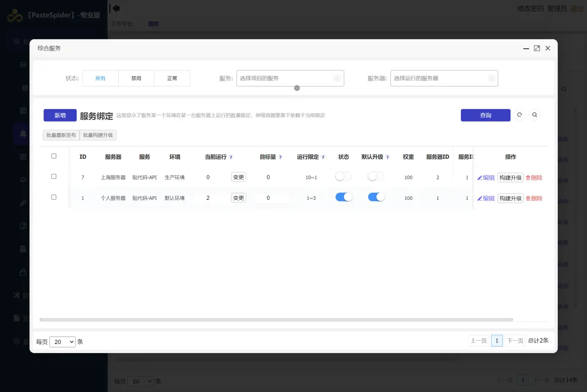Click 批量重新发布 button

coord(61,135)
